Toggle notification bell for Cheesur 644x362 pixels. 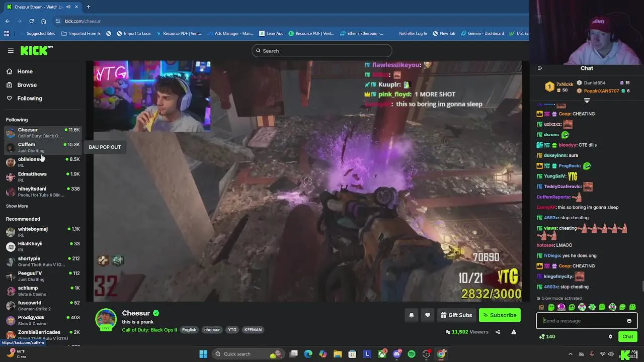coord(411,315)
